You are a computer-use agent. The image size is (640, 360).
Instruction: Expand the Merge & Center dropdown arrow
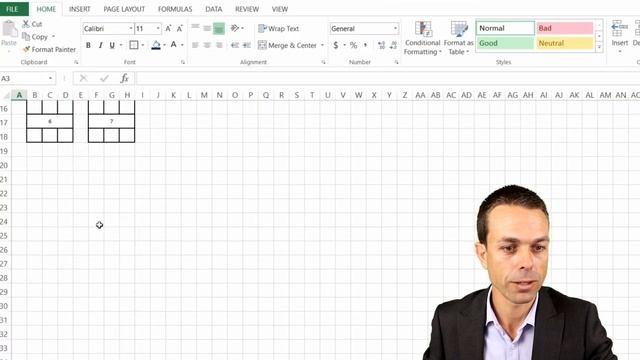pyautogui.click(x=322, y=45)
